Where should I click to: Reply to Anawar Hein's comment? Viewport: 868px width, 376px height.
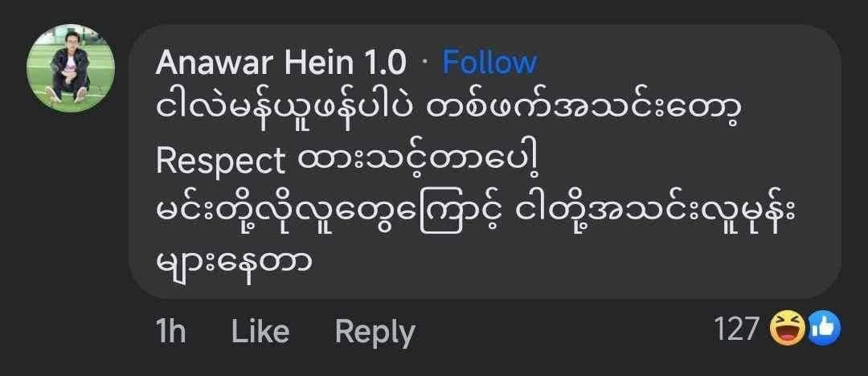[x=375, y=331]
